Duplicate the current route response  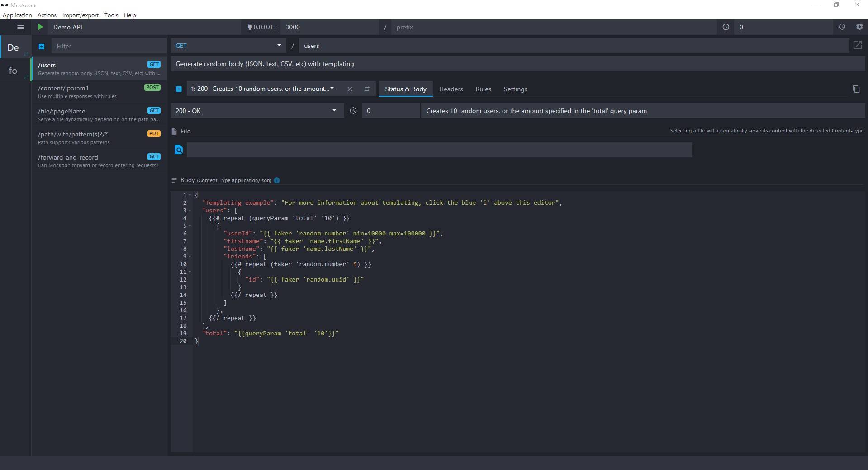point(856,89)
